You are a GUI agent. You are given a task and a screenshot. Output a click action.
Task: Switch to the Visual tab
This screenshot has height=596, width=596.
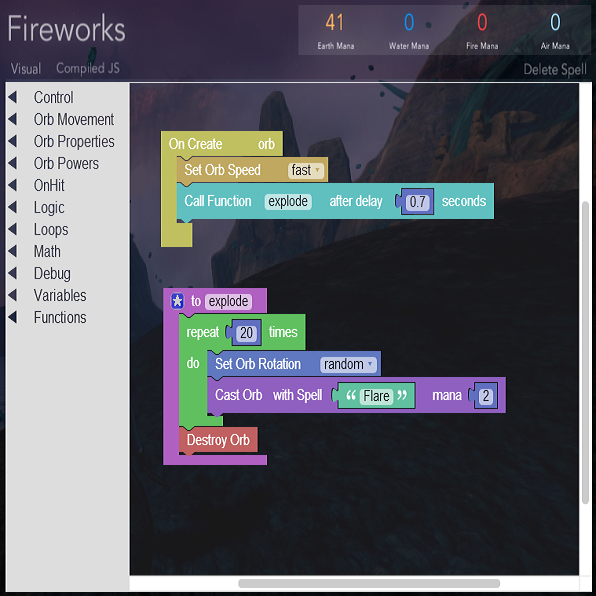click(x=26, y=69)
